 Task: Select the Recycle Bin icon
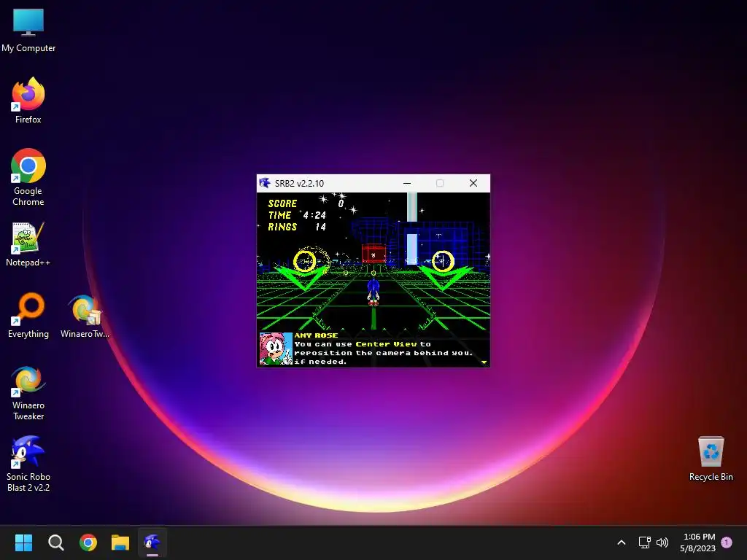[711, 459]
